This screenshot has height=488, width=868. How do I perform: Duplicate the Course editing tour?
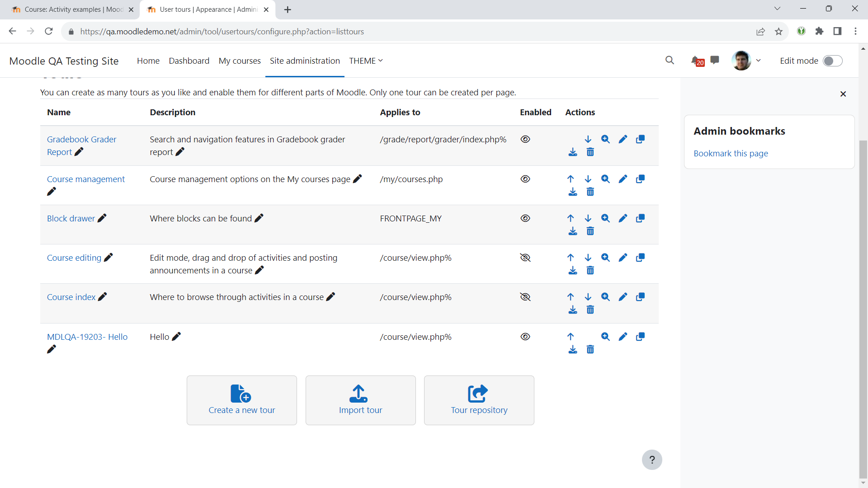coord(640,258)
